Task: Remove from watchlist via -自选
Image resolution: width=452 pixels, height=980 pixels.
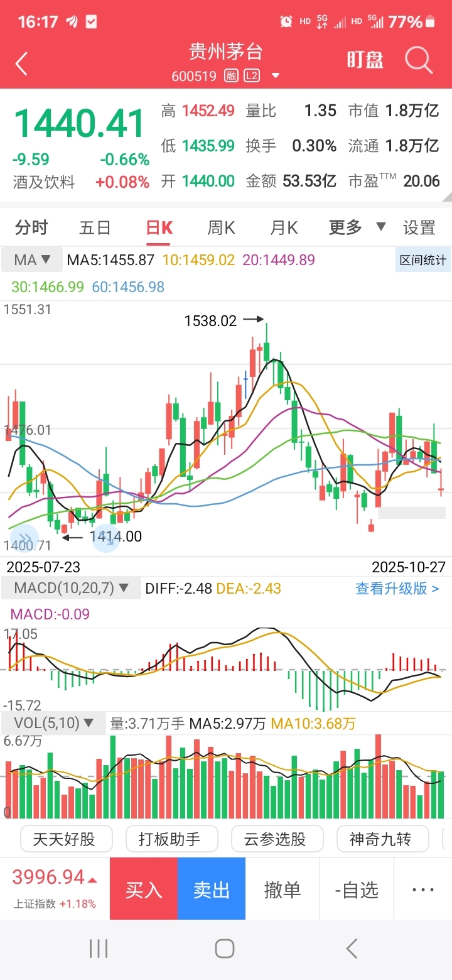Action: 357,889
